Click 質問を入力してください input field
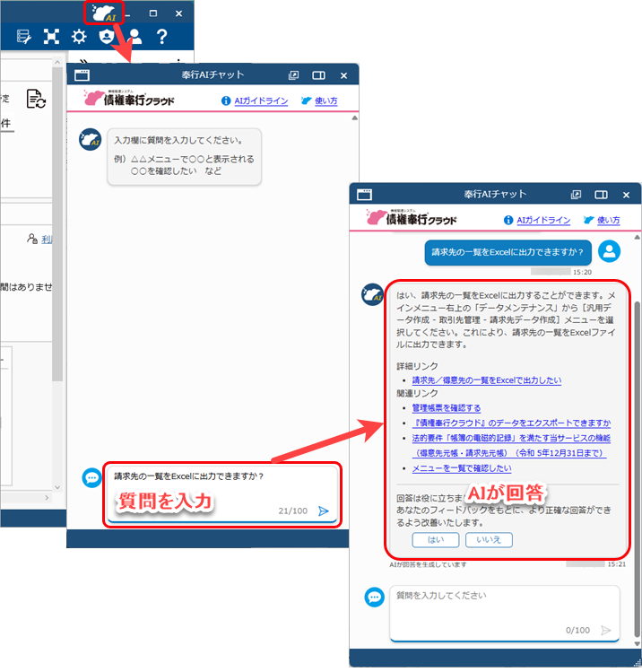642x672 pixels. tap(505, 614)
